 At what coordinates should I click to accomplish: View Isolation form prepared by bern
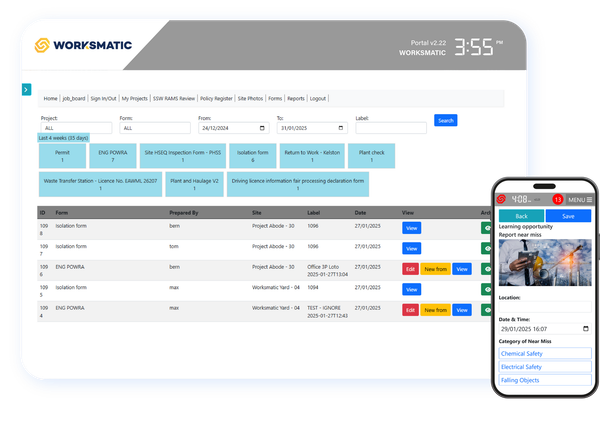[412, 228]
